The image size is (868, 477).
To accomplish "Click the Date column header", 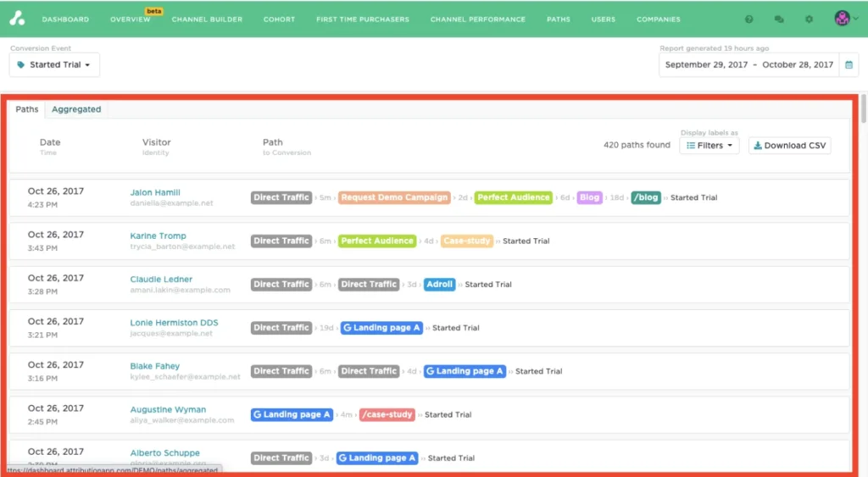I will (50, 142).
